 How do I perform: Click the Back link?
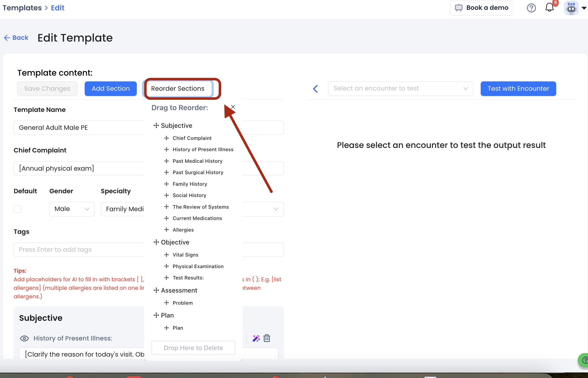[x=16, y=38]
